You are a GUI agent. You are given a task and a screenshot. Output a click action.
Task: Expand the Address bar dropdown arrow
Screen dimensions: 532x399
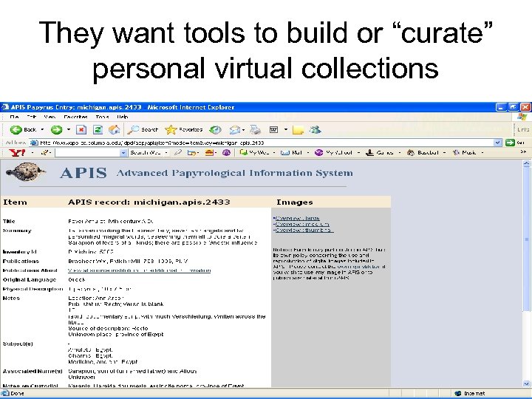coord(497,143)
